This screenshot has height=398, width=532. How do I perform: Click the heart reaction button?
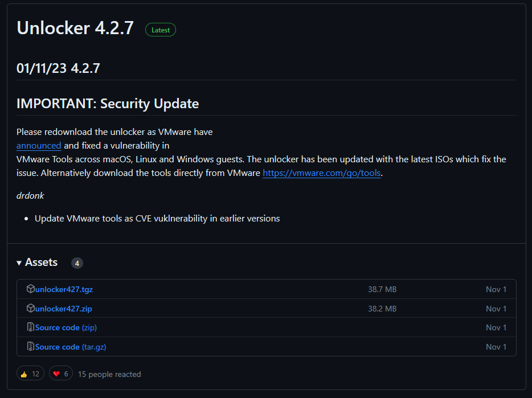tap(61, 373)
